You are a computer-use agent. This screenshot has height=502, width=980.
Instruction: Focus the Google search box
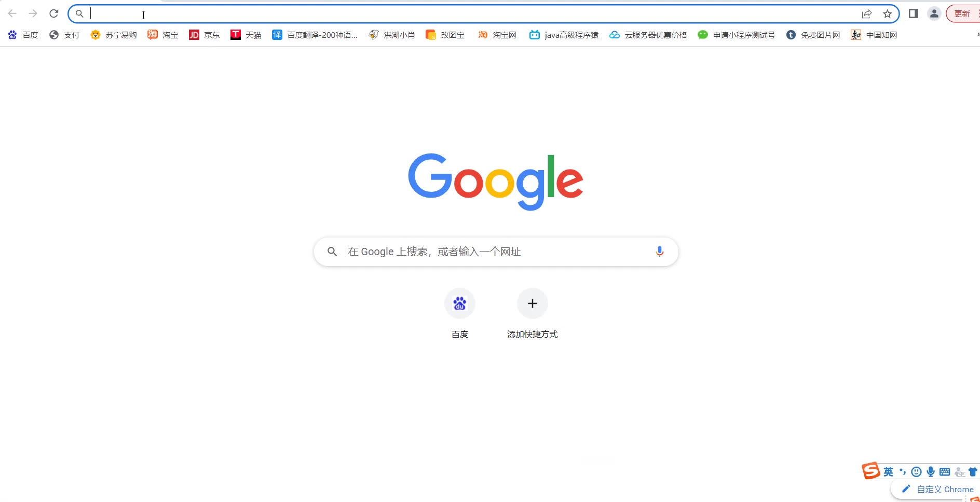click(x=496, y=252)
